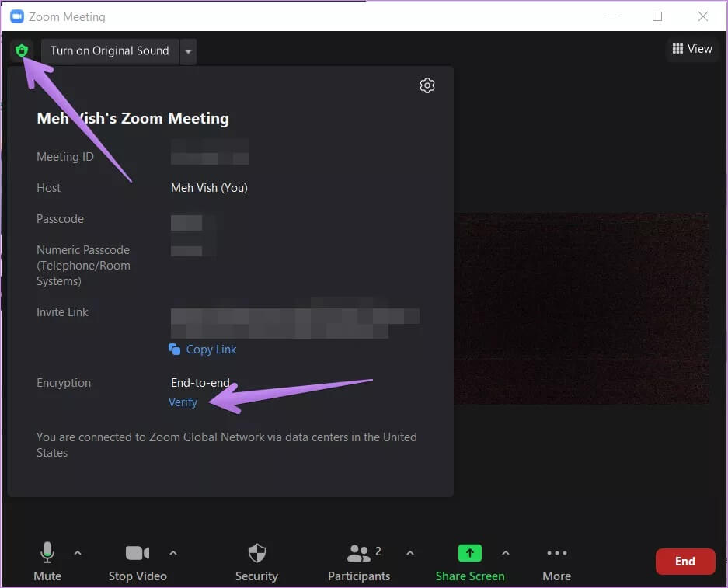Click the participants count number 2
Screen dimensions: 728x588
(378, 551)
